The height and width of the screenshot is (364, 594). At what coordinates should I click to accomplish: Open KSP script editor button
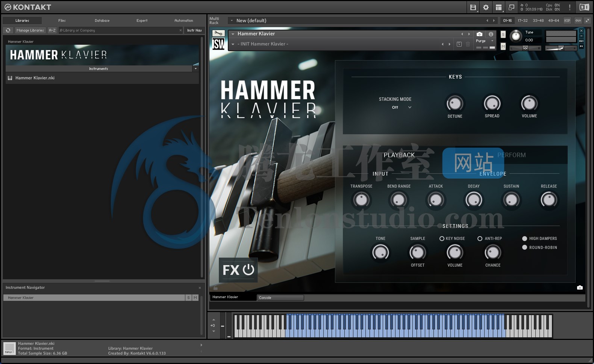click(567, 20)
